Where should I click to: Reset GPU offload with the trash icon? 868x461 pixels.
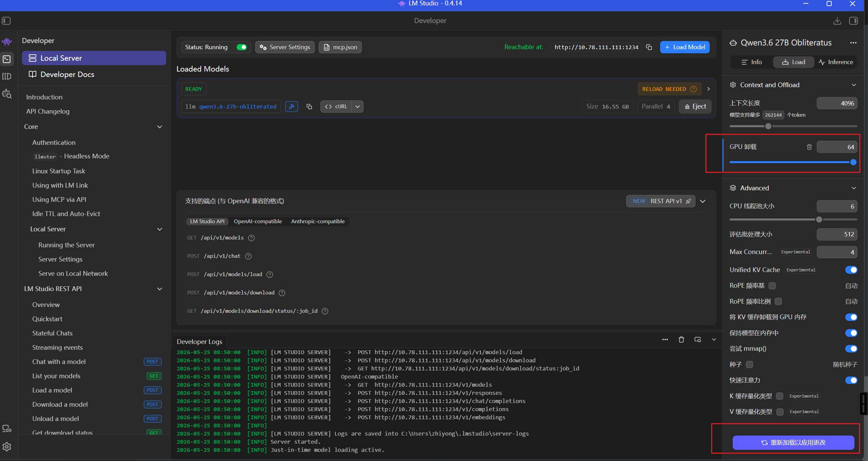pos(809,147)
